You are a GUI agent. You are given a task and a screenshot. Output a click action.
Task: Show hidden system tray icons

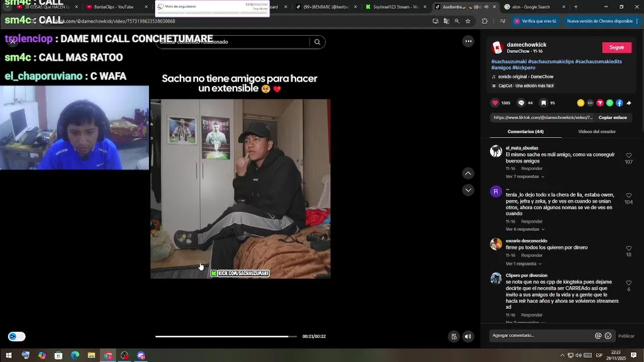pyautogui.click(x=562, y=355)
